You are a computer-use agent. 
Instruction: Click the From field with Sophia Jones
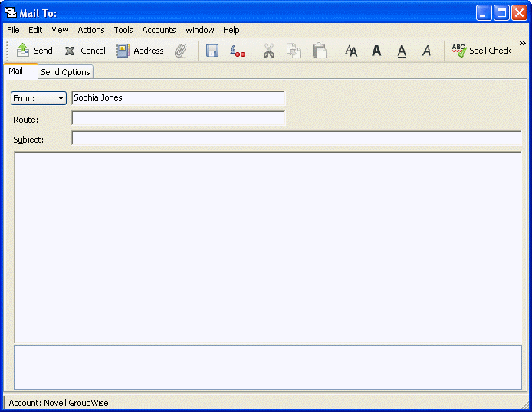179,97
